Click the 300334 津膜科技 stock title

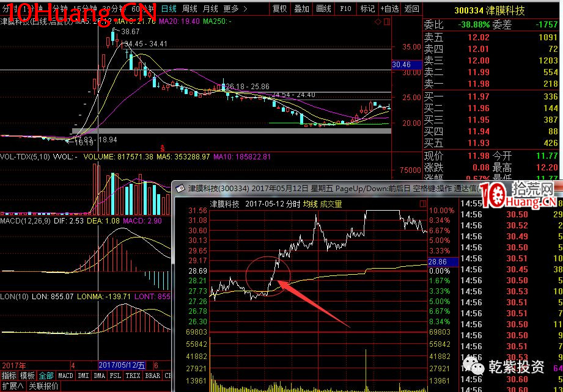(x=490, y=10)
